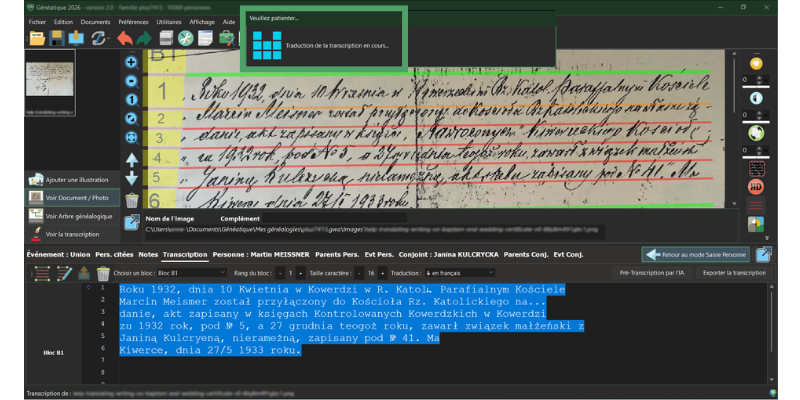800x400 pixels.
Task: Click the move block up arrow
Action: (131, 160)
